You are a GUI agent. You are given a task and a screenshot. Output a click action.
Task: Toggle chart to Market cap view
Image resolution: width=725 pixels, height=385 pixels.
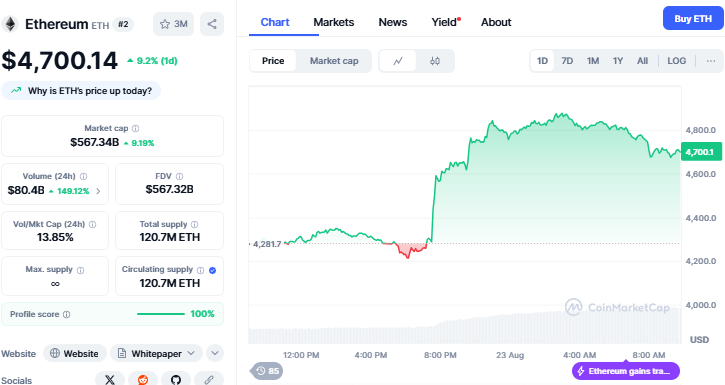[x=334, y=61]
